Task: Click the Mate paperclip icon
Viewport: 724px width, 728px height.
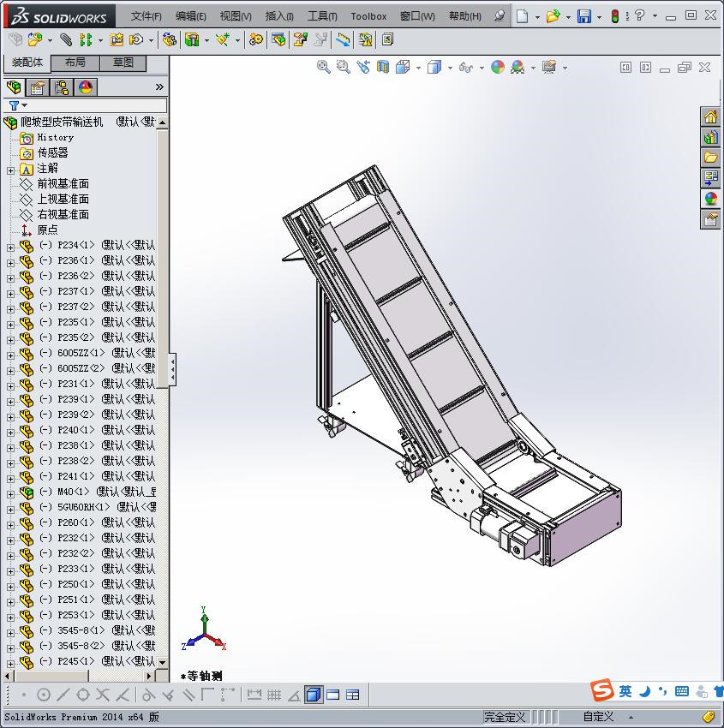Action: click(x=66, y=40)
